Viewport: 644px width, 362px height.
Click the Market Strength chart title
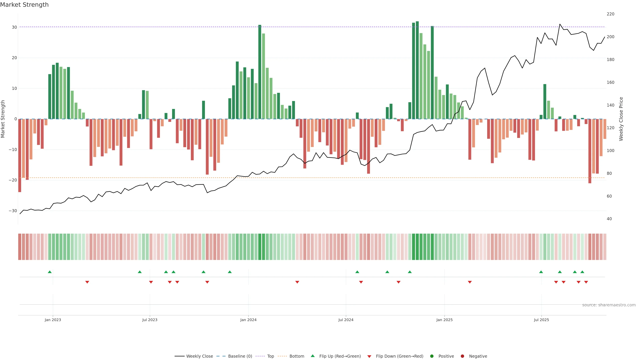24,5
